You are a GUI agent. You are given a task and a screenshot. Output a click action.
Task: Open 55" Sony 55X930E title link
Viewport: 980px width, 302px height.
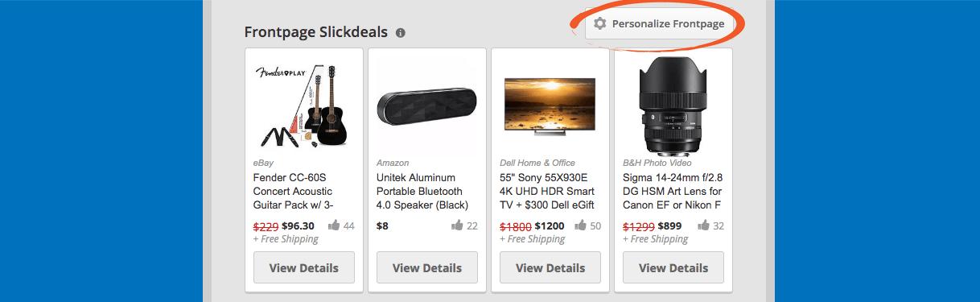pyautogui.click(x=547, y=191)
